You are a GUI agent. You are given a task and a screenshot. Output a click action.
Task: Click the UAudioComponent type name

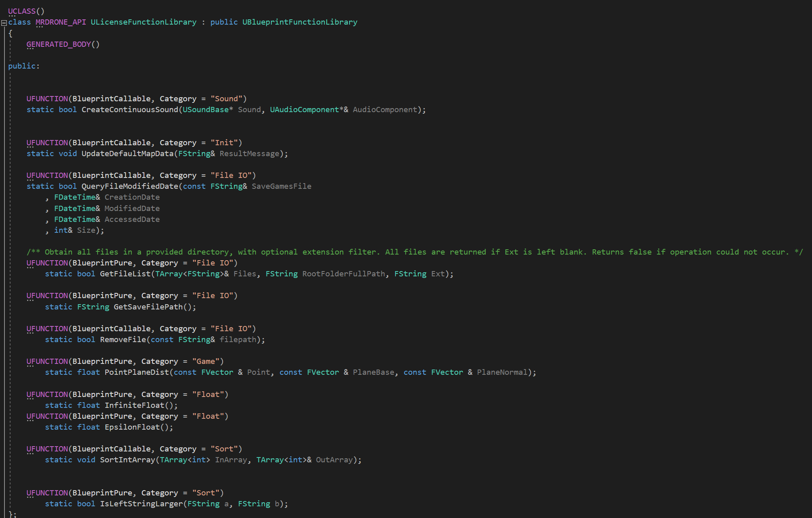[x=304, y=109]
